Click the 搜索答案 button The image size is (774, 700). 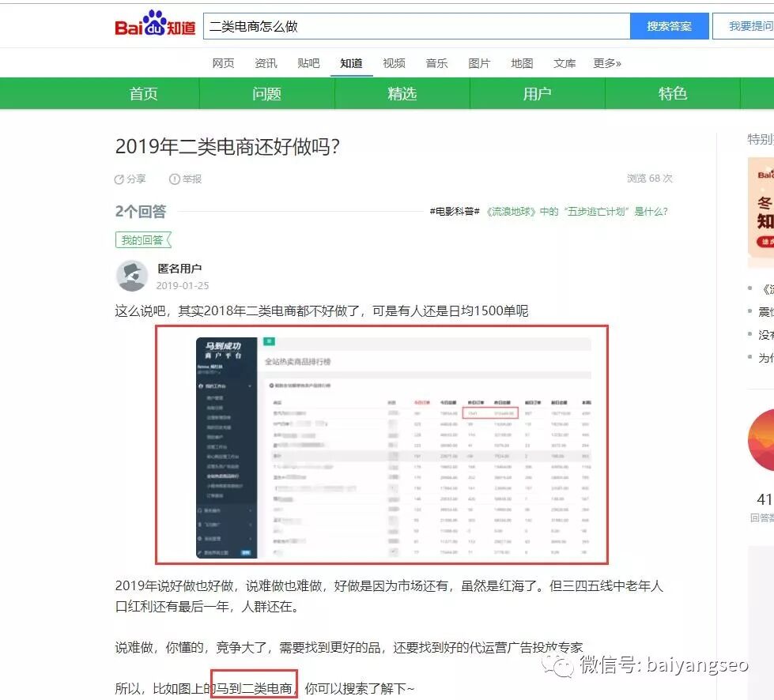[669, 26]
